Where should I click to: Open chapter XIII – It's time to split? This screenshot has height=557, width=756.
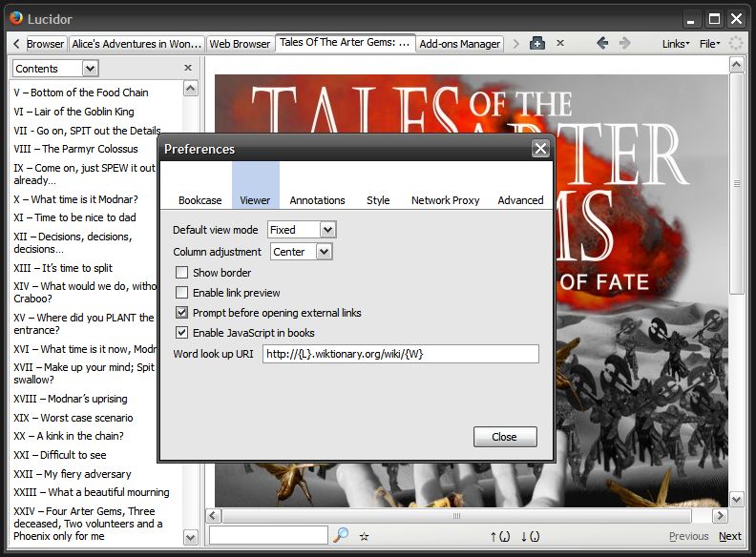63,268
